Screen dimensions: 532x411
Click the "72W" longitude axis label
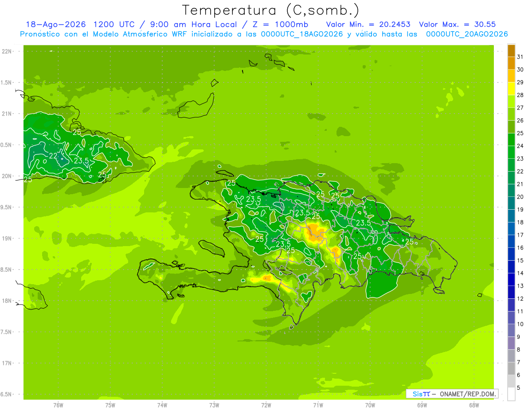click(x=266, y=406)
